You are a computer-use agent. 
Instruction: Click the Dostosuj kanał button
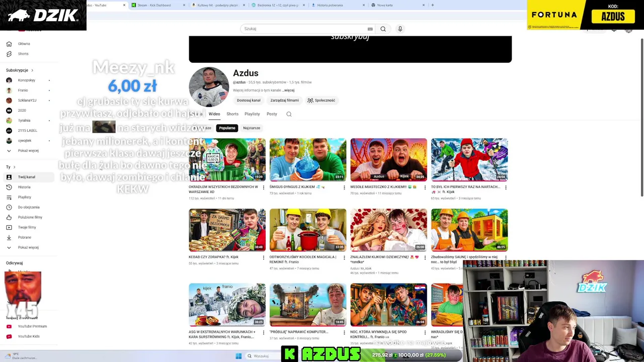tap(249, 101)
